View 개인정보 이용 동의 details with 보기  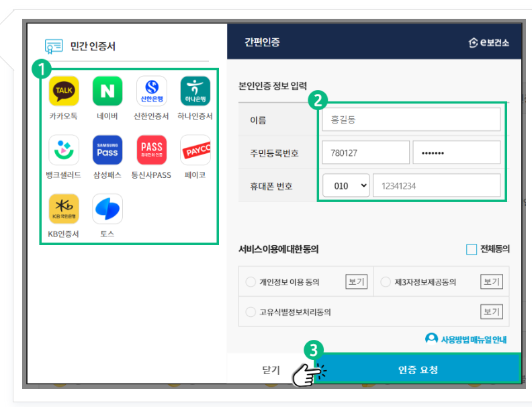pyautogui.click(x=356, y=282)
